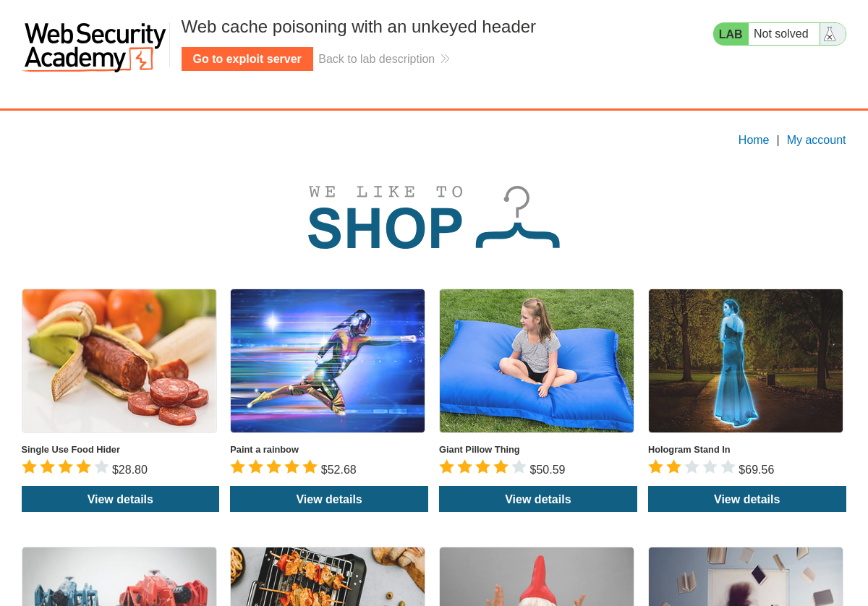Viewport: 868px width, 606px height.
Task: Click Hologram Stand In star rating
Action: click(x=692, y=467)
